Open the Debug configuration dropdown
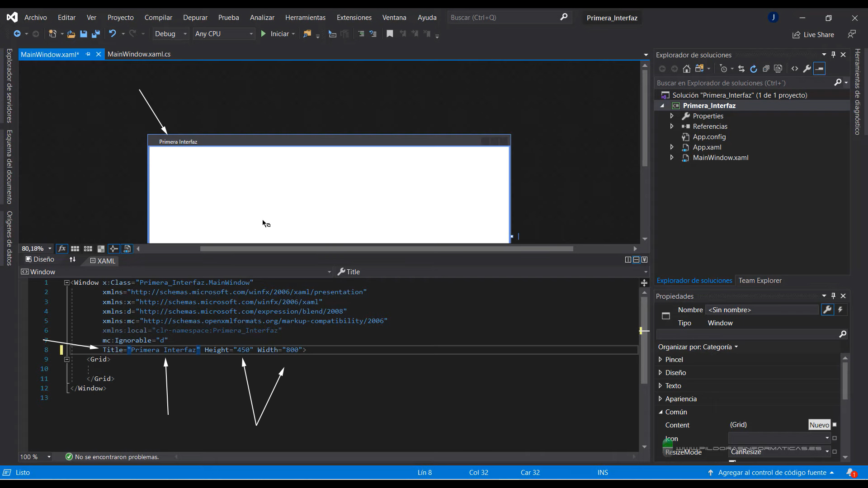Image resolution: width=868 pixels, height=488 pixels. click(171, 34)
